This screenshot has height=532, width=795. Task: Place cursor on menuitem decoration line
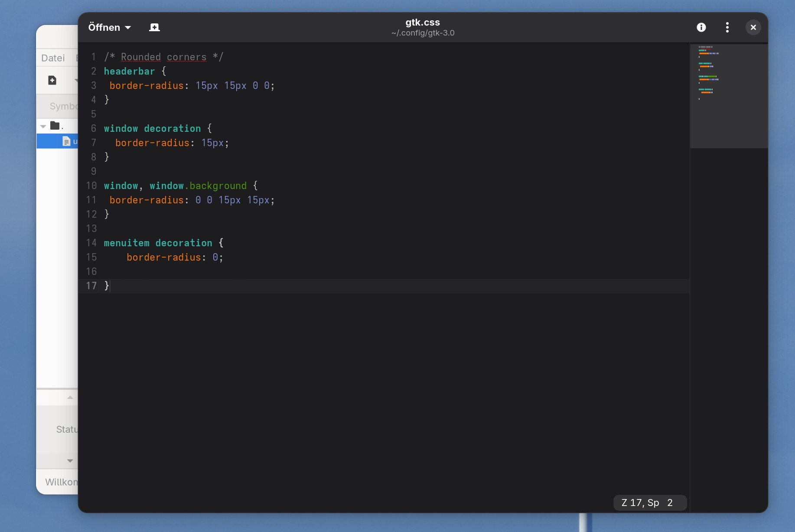[158, 243]
